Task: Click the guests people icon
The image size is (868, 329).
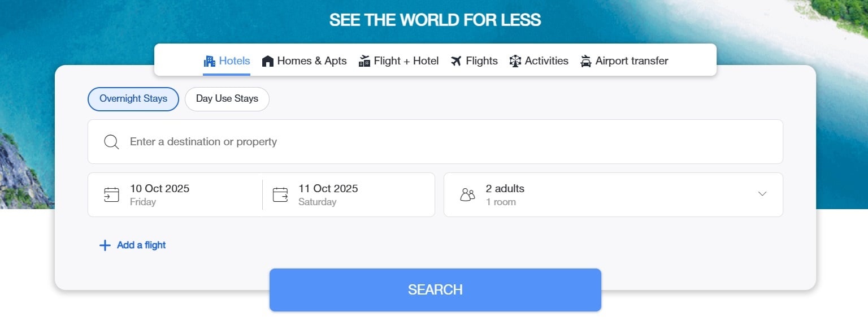Action: [467, 194]
